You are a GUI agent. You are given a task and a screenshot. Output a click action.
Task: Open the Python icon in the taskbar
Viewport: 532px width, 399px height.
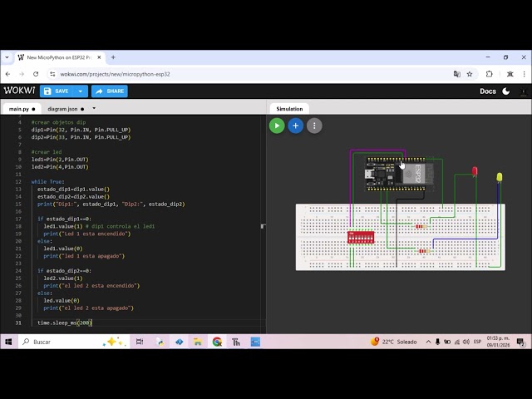click(160, 342)
